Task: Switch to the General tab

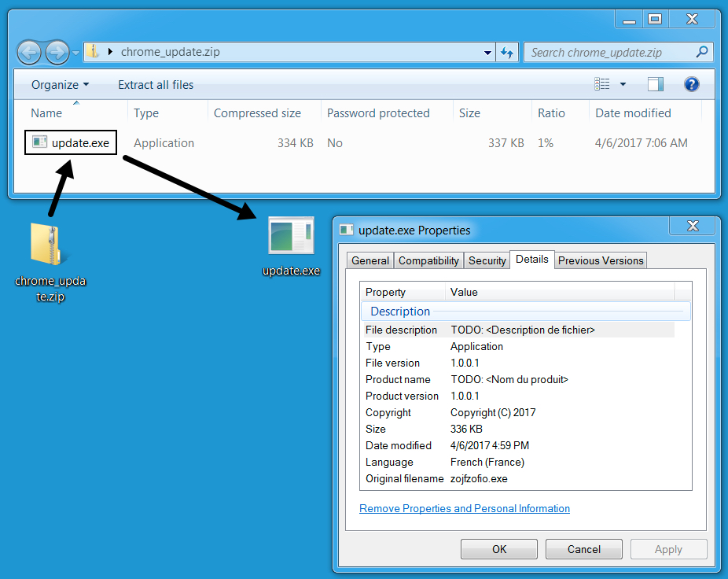Action: (x=370, y=260)
